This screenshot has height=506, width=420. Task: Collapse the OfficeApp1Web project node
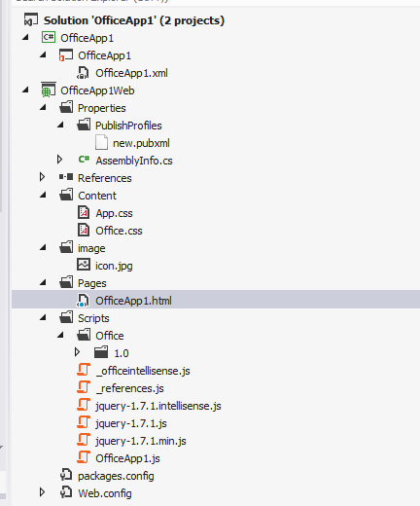pos(25,90)
